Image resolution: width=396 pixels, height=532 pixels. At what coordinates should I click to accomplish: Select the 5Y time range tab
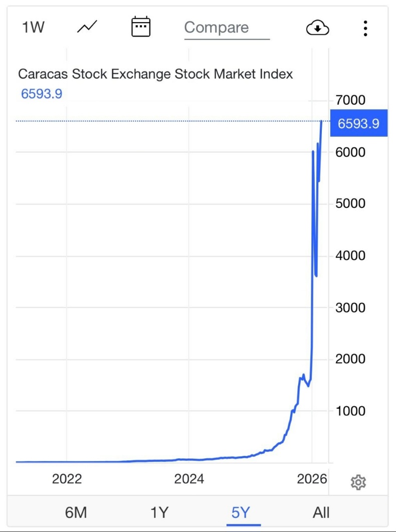point(241,512)
